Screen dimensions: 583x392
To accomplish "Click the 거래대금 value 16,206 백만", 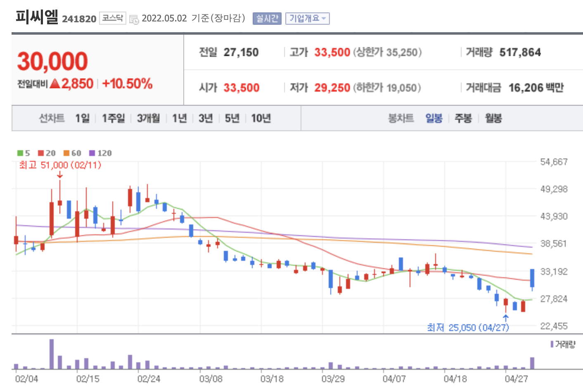I will [536, 88].
